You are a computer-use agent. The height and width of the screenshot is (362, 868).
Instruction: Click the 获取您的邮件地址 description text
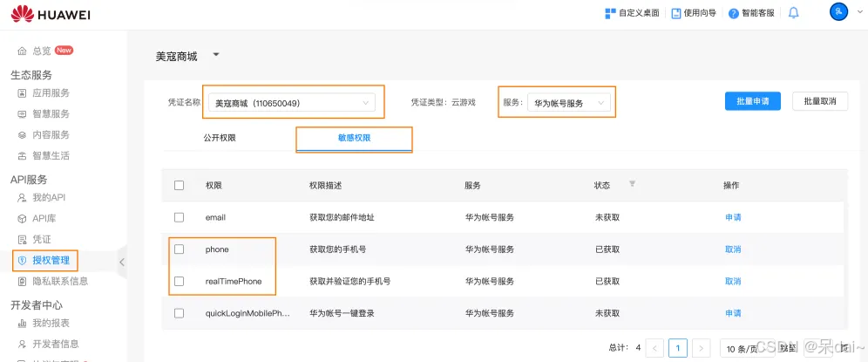pos(342,217)
